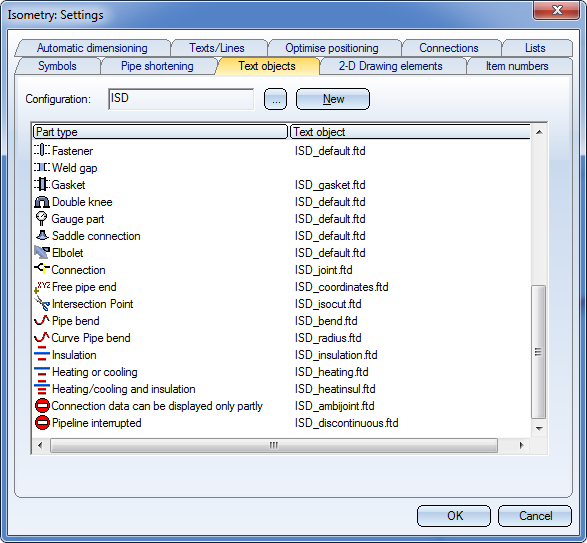Open the Automatic dimensioning tab
587x543 pixels.
coord(92,48)
